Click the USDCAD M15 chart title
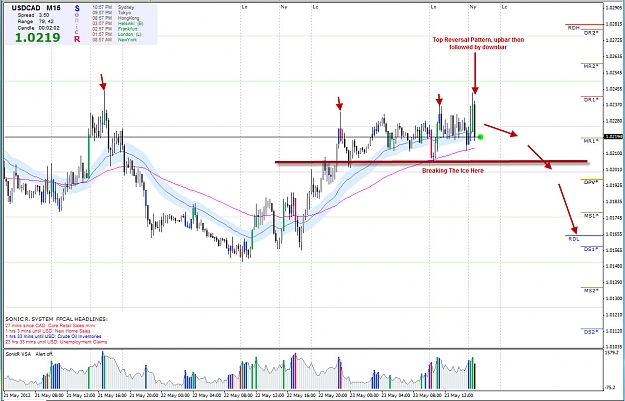 point(35,8)
